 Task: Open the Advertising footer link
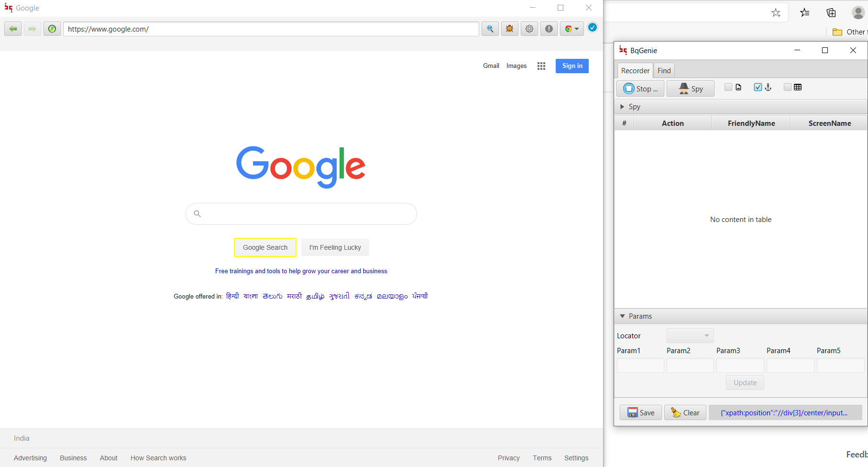pyautogui.click(x=30, y=458)
